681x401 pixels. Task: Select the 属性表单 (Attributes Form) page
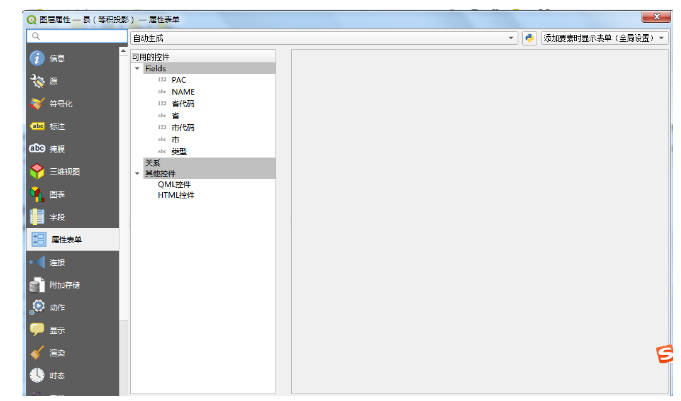pos(73,239)
